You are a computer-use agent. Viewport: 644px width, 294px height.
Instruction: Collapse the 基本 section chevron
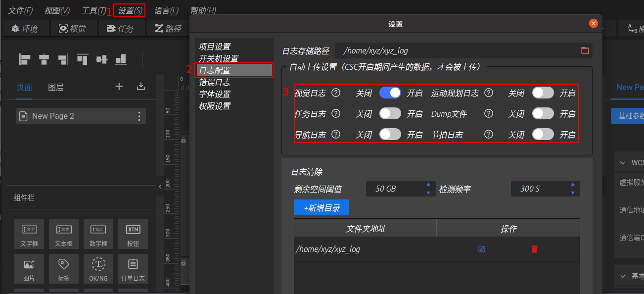tap(622, 276)
